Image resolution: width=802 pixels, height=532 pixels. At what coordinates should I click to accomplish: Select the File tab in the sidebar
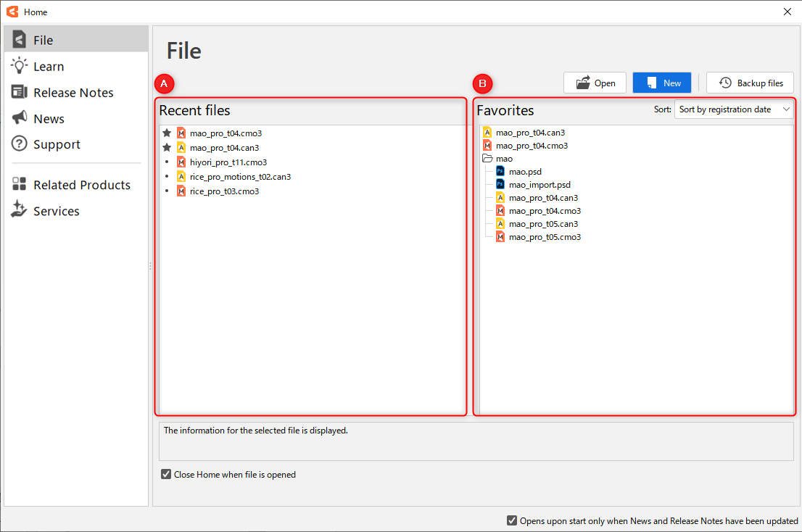coord(44,41)
